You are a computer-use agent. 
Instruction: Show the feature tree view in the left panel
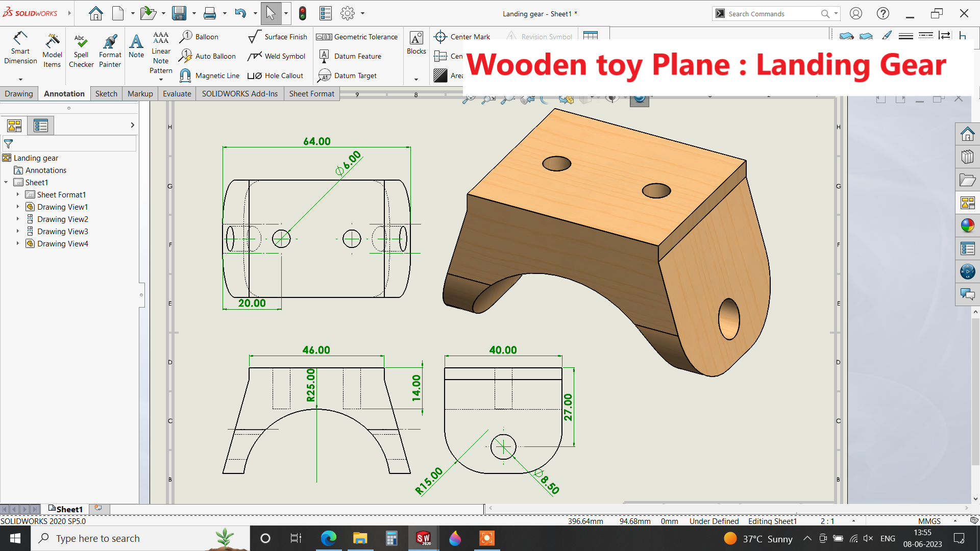point(14,126)
